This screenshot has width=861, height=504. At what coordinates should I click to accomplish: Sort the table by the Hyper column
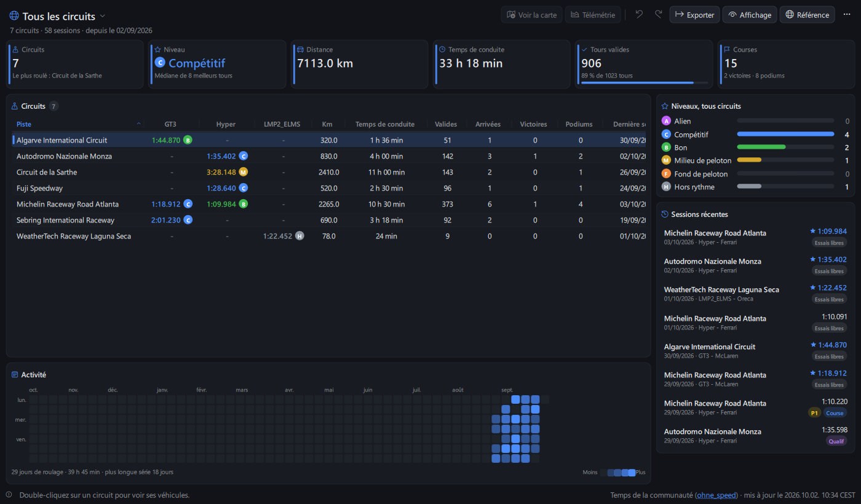click(226, 124)
